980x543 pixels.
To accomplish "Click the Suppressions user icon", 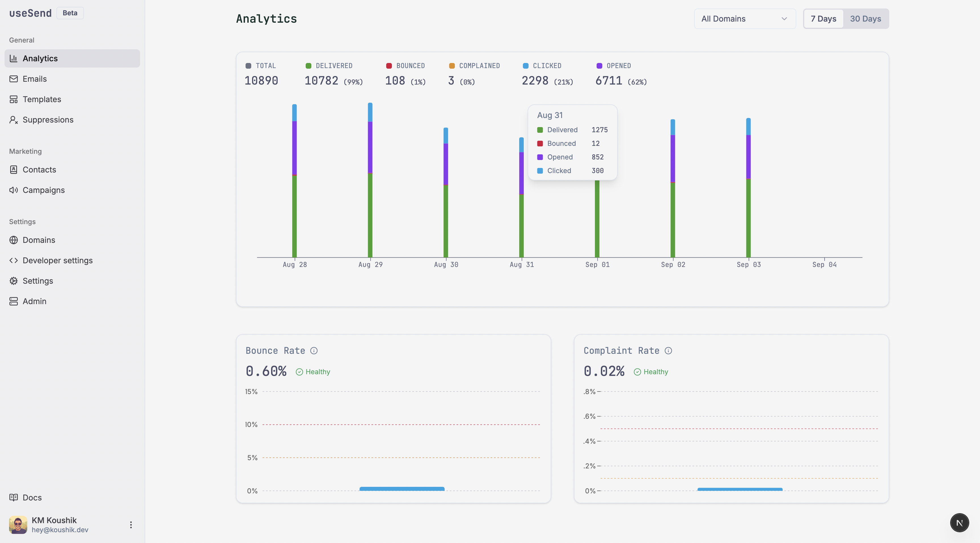I will [14, 120].
